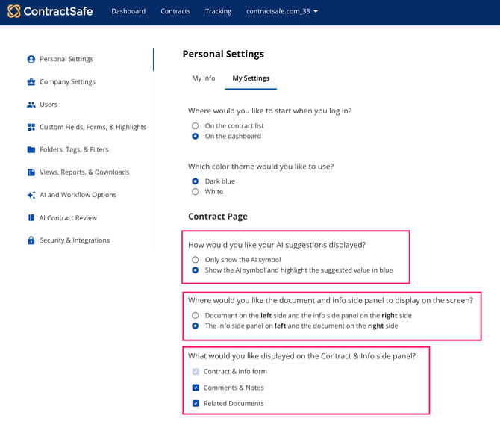Open the AI Contract Review section
Screen dimensions: 500x448
coord(68,217)
